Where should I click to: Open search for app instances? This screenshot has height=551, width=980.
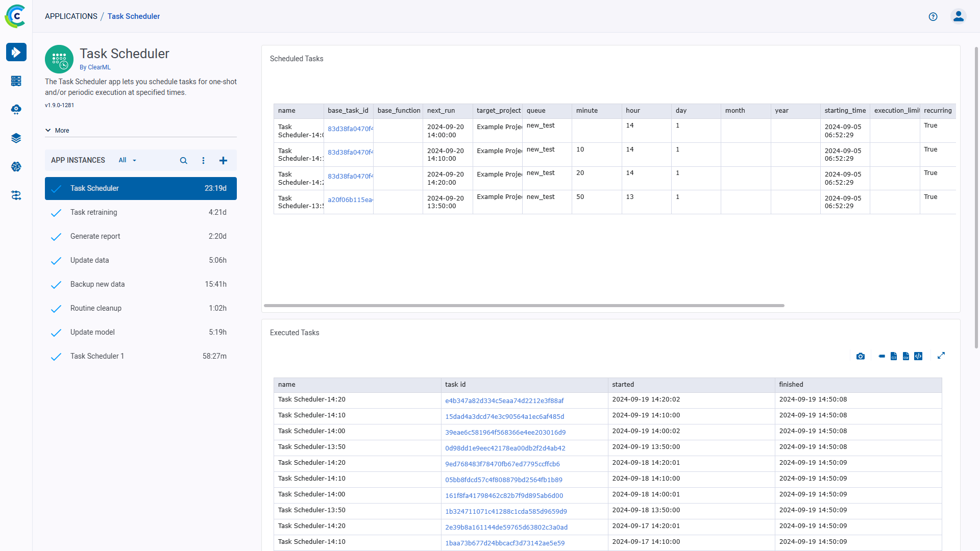click(x=183, y=160)
